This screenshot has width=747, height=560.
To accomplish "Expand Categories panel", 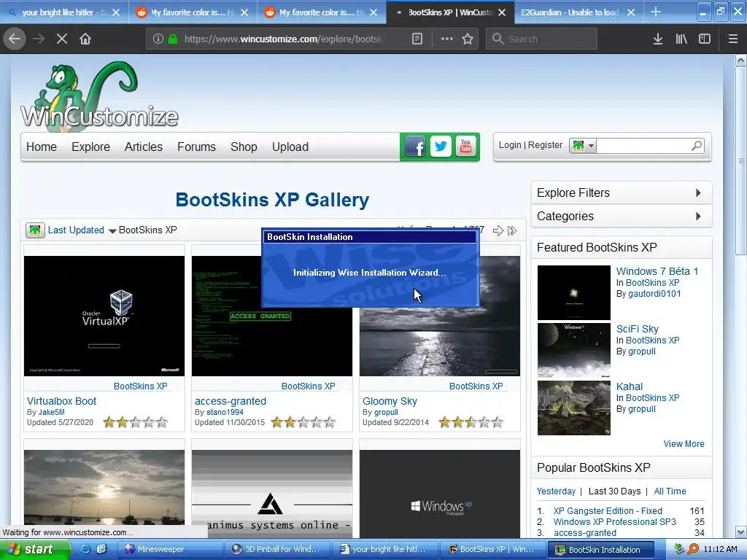I will (622, 216).
